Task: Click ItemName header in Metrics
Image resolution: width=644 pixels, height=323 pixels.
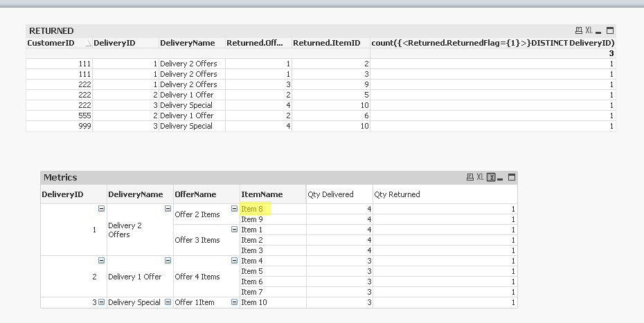Action: pos(273,194)
